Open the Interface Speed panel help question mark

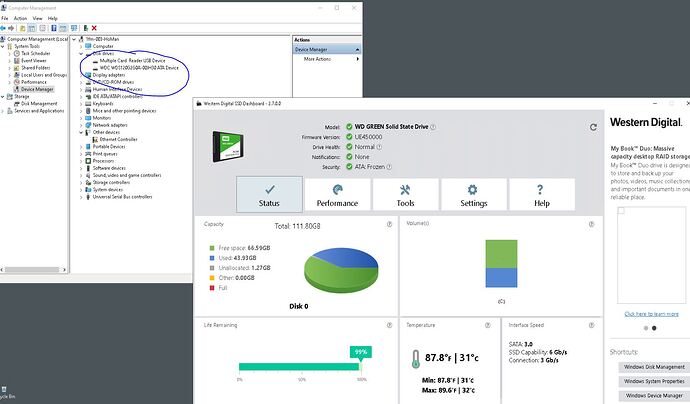click(591, 325)
